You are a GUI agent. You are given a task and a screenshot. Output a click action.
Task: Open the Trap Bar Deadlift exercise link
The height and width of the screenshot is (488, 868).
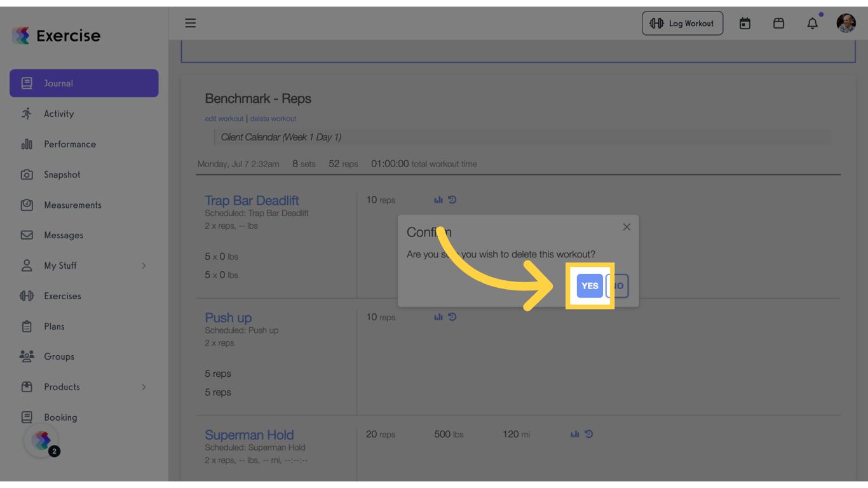pos(252,201)
